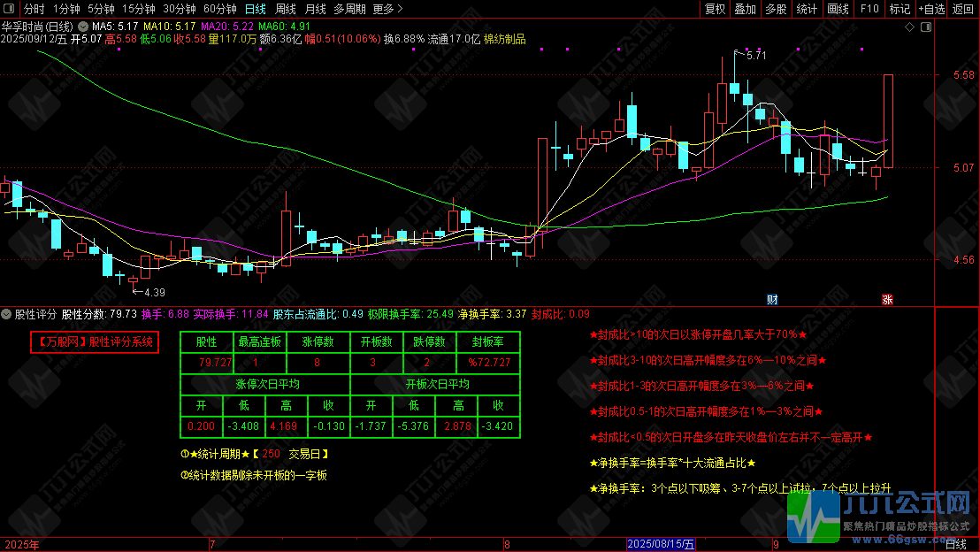Switch to 月线 monthly tab
Viewport: 980px width, 552px height.
click(x=315, y=9)
